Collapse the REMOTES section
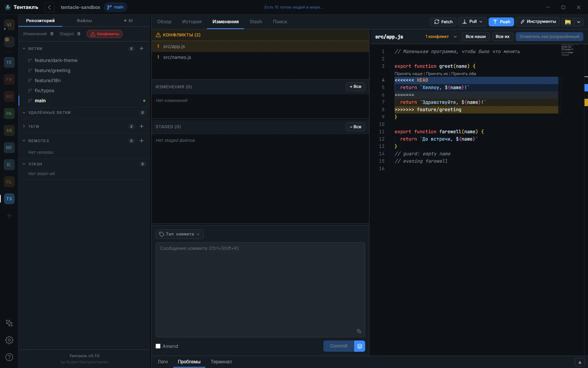Image resolution: width=588 pixels, height=368 pixels. pyautogui.click(x=24, y=141)
